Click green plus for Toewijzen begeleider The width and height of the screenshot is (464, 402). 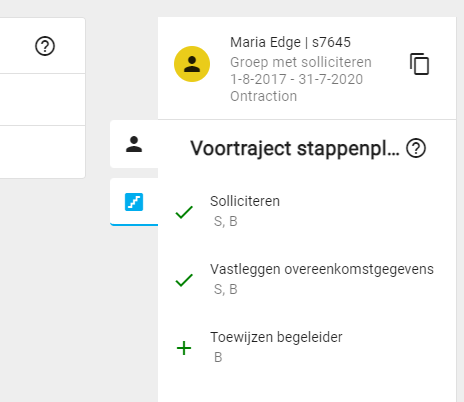tap(184, 348)
